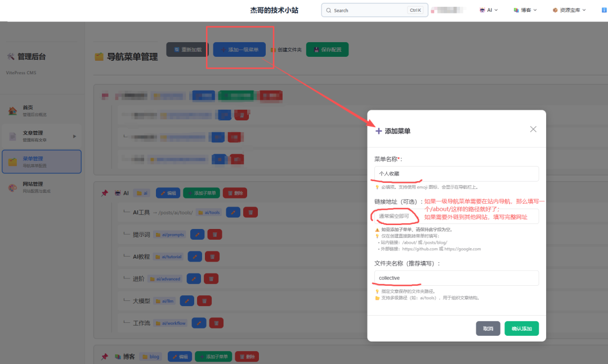608x364 pixels.
Task: Open the 资源宝库 dropdown menu
Action: (569, 10)
